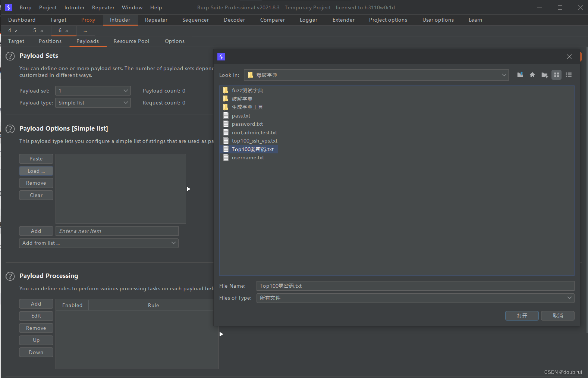Screen dimensions: 588x378
Task: Switch to Dashboard tab
Action: (x=22, y=20)
